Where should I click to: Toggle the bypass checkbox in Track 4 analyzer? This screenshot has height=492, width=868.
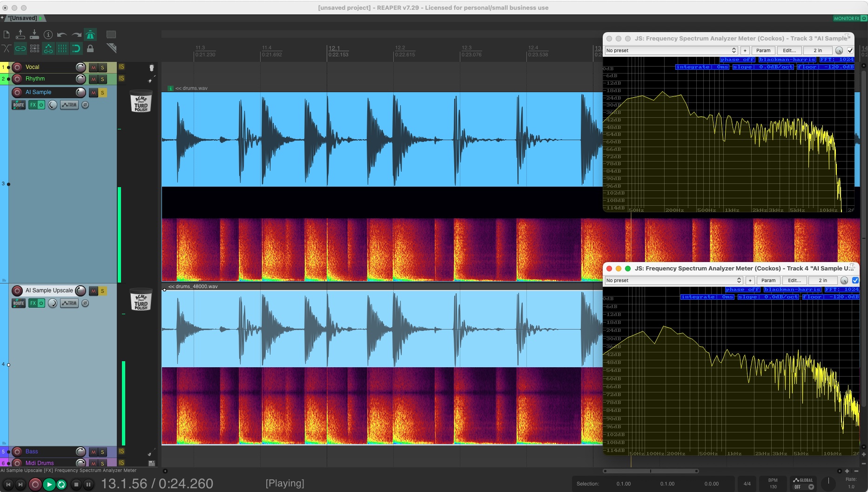coord(855,280)
